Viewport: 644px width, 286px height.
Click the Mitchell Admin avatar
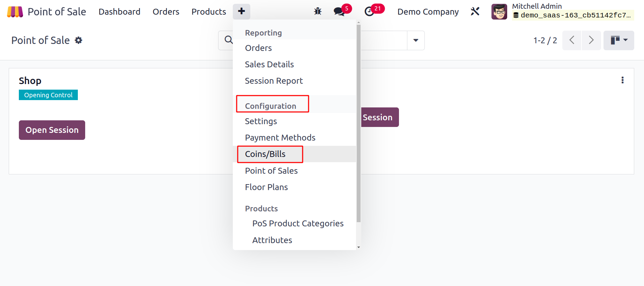pyautogui.click(x=499, y=12)
